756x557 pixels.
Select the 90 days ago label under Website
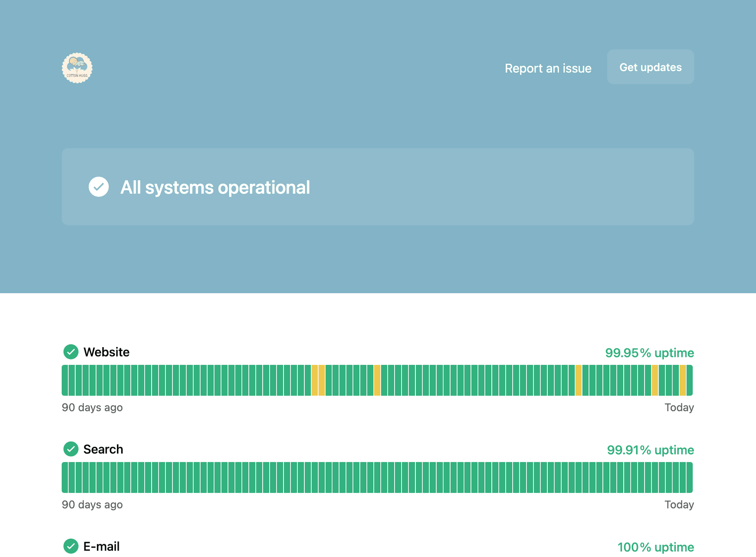tap(92, 407)
